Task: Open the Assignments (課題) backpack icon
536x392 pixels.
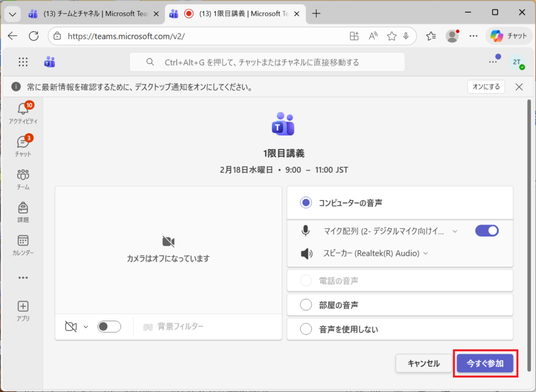Action: pyautogui.click(x=23, y=208)
